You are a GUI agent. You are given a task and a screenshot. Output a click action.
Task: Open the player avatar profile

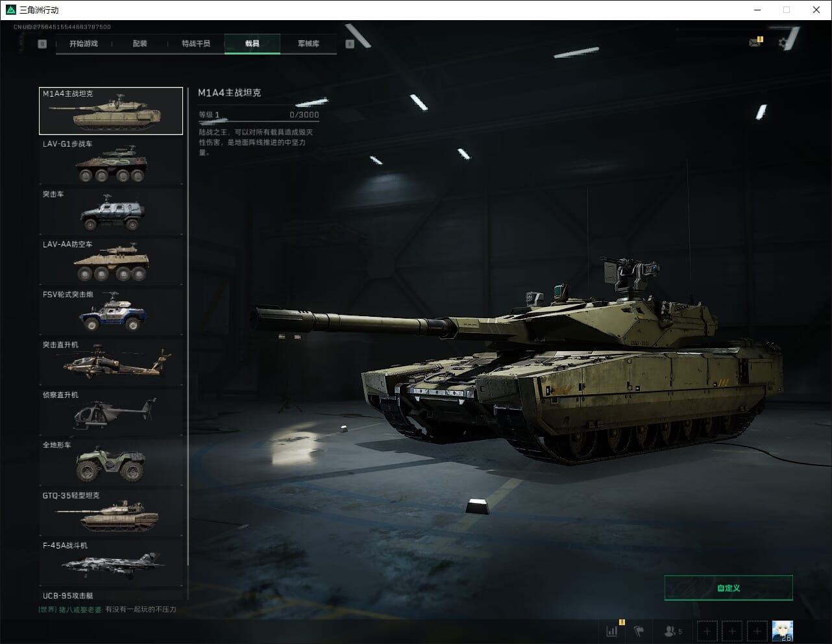coord(782,630)
